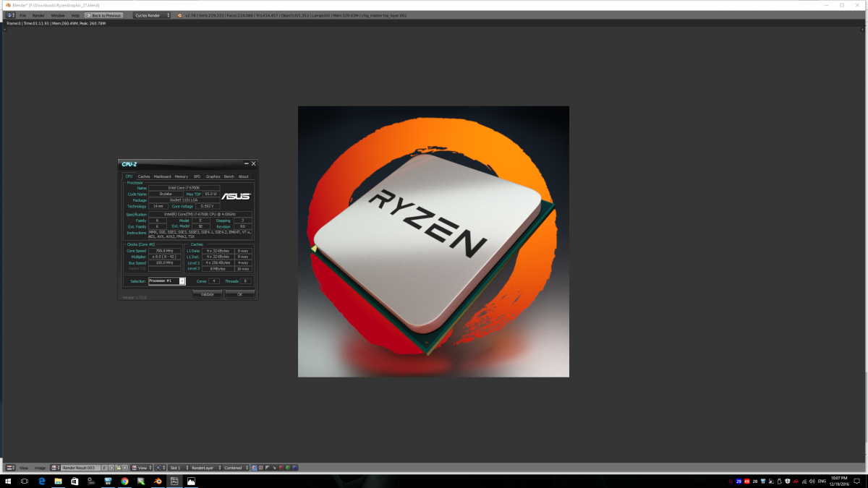Open the Cycles Render engine dropdown
The width and height of the screenshot is (868, 488).
coord(152,15)
